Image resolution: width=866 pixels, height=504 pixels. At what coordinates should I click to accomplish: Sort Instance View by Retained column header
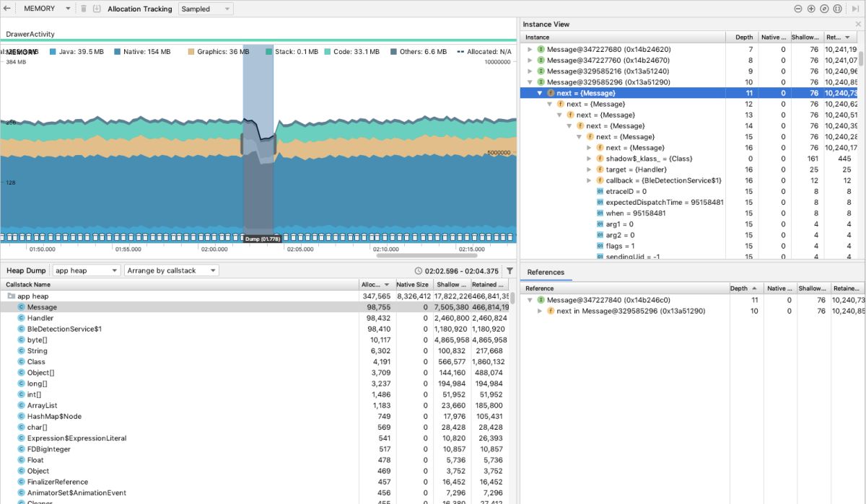pos(841,37)
